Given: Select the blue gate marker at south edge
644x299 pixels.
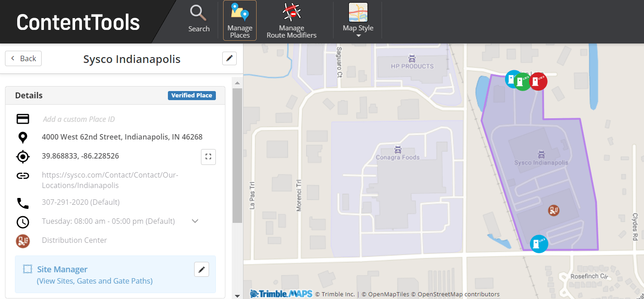Looking at the screenshot, I should [x=539, y=244].
